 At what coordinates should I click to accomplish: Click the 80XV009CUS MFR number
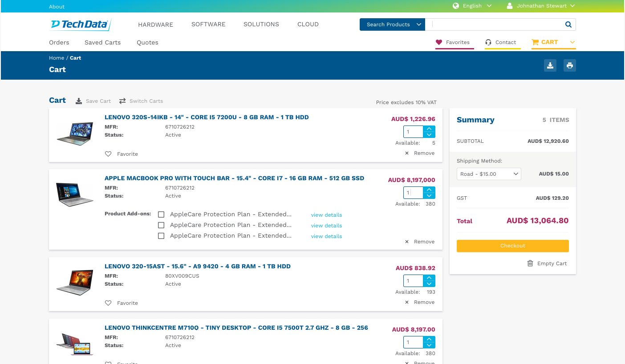(x=182, y=276)
